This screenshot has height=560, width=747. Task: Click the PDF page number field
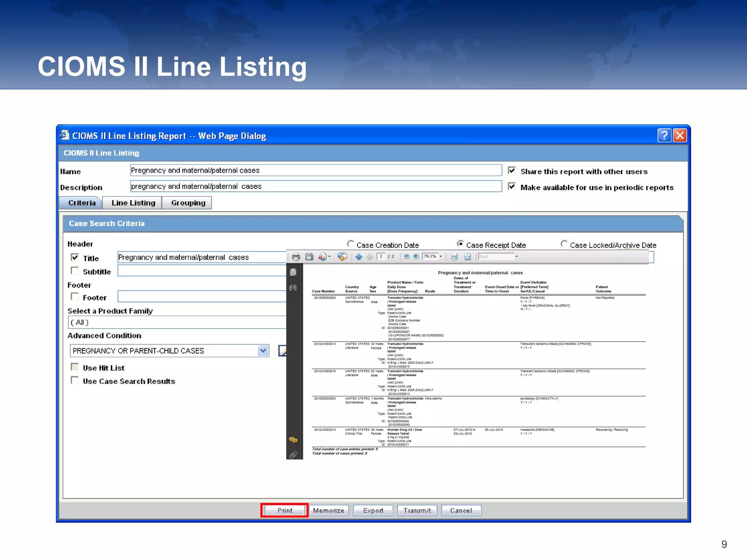click(381, 257)
